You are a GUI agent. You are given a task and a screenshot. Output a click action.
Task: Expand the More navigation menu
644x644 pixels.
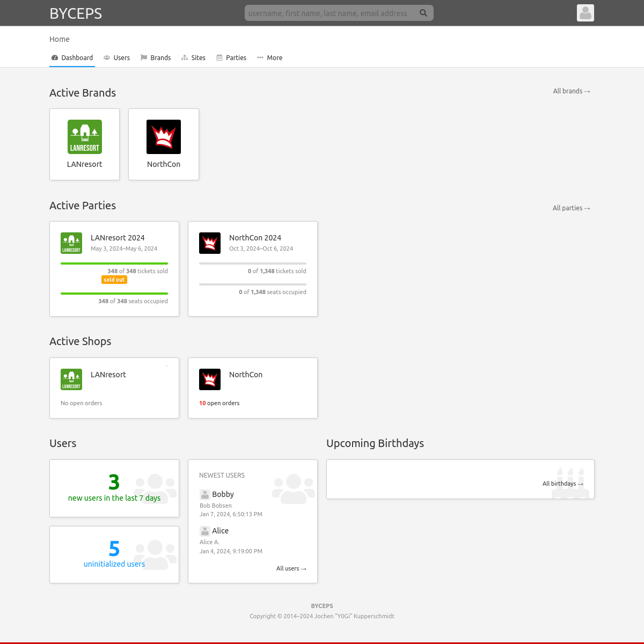[269, 58]
